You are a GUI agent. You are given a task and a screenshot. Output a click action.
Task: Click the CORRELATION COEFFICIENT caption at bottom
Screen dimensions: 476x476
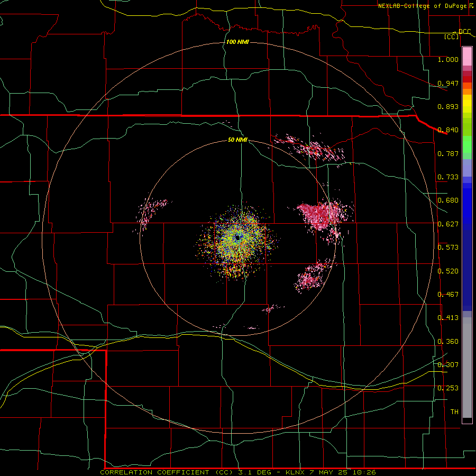(238, 472)
